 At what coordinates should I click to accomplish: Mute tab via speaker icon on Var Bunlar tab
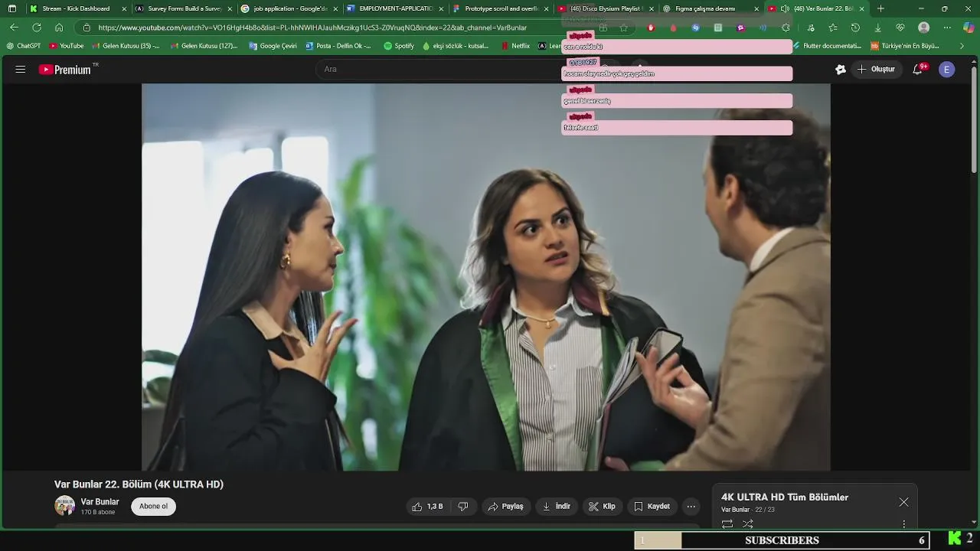pos(785,8)
